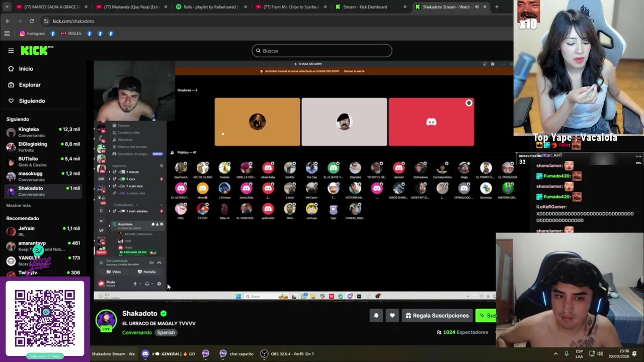Click the heart follow button
The height and width of the screenshot is (362, 644).
[x=392, y=316]
